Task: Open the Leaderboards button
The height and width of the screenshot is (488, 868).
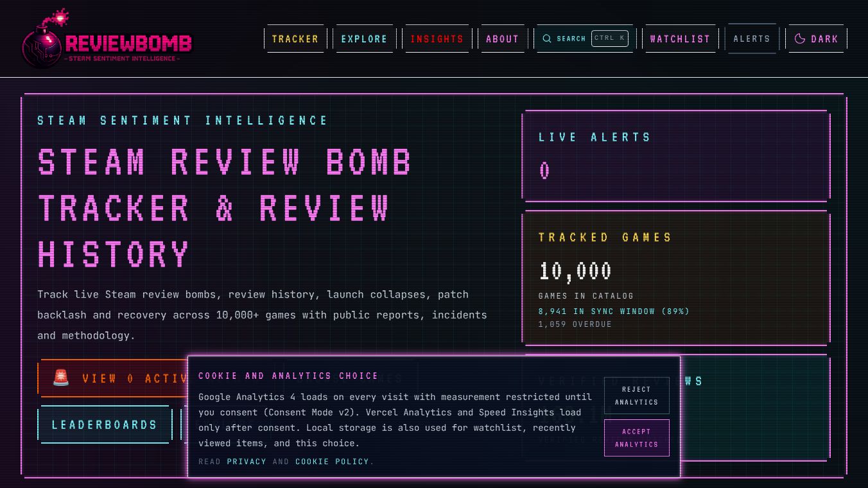Action: 105,424
